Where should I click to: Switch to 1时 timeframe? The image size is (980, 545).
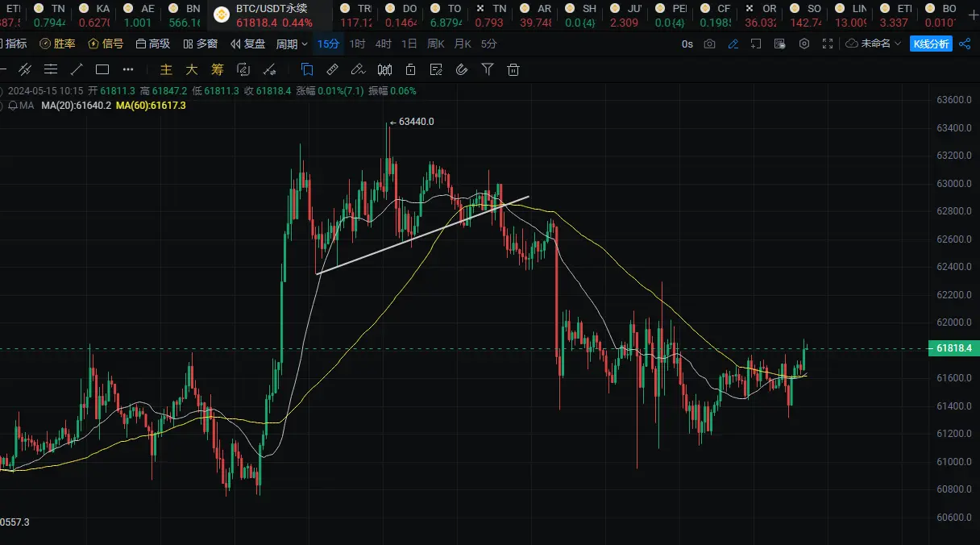click(x=357, y=44)
